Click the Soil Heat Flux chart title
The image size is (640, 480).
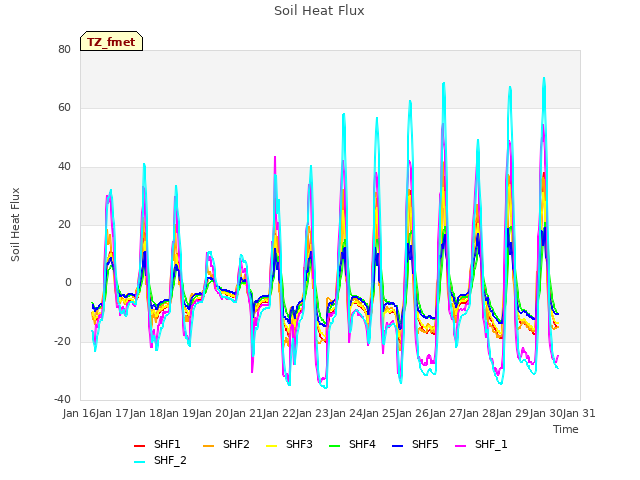coord(319,11)
